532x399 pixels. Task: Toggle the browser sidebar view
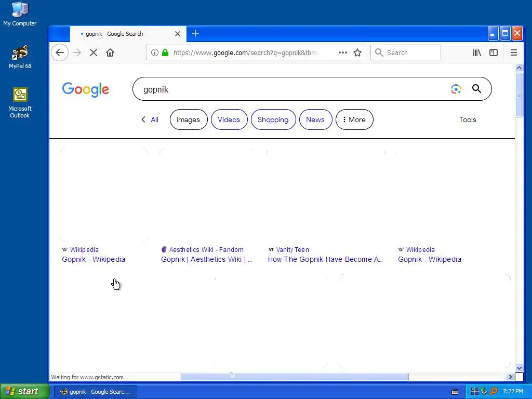tap(494, 52)
